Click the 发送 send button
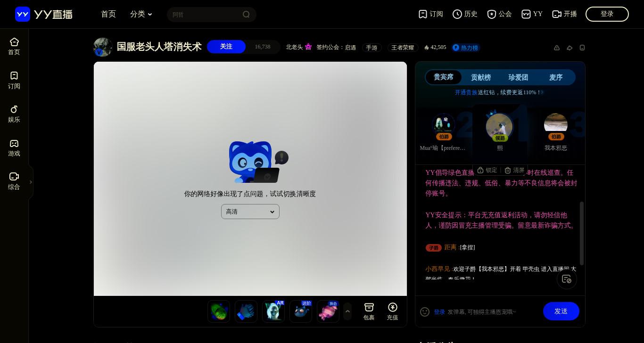This screenshot has width=644, height=343. click(561, 311)
